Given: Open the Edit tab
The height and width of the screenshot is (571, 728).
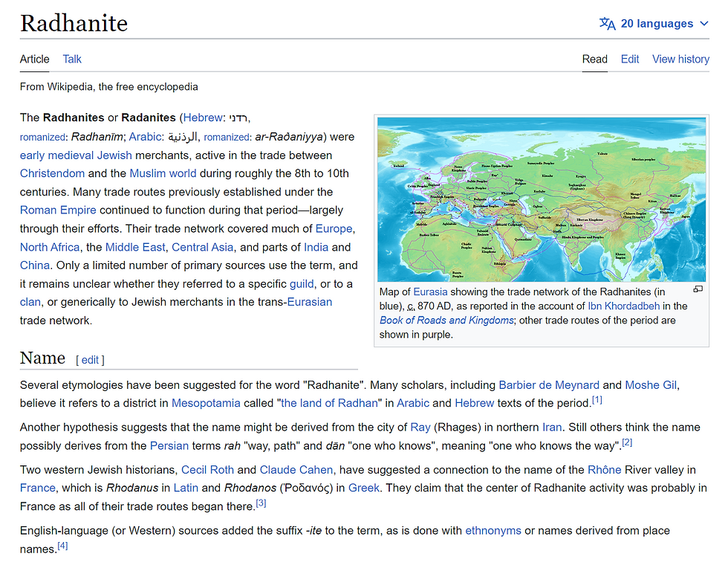Looking at the screenshot, I should (x=630, y=59).
